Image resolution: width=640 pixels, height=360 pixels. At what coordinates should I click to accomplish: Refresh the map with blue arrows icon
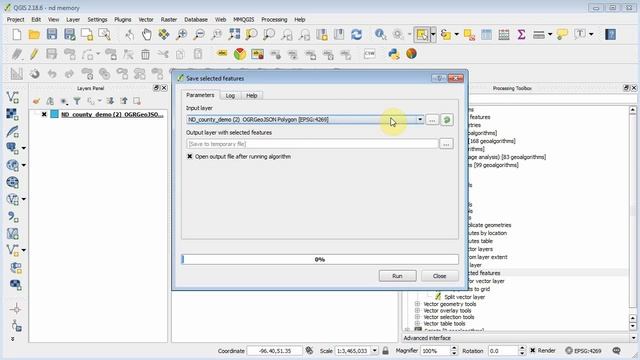coord(356,35)
